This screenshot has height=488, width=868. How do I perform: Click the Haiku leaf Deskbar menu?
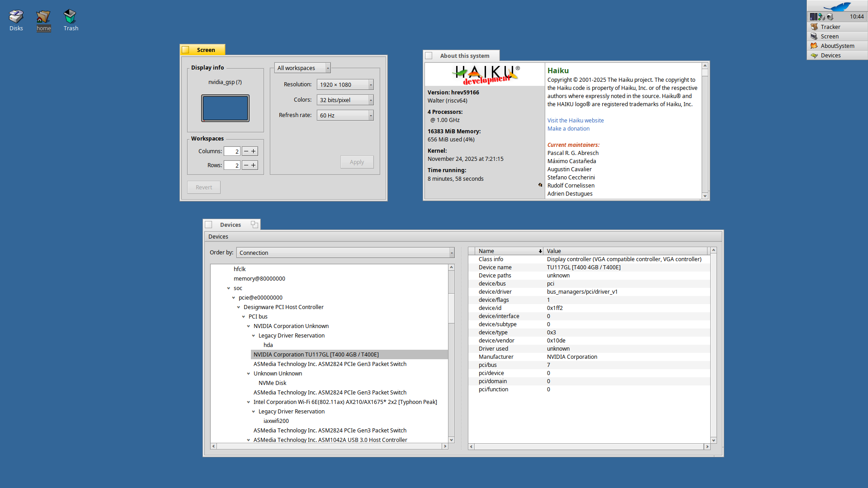pos(837,6)
